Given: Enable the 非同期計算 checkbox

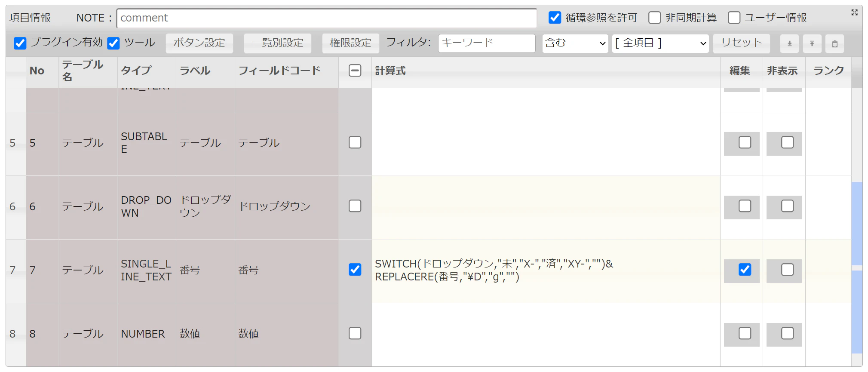Looking at the screenshot, I should (654, 18).
